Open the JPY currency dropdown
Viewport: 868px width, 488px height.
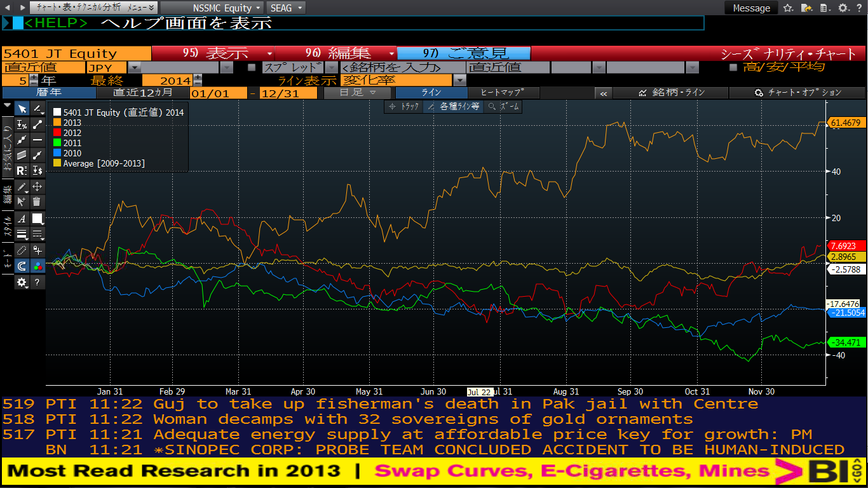point(135,67)
